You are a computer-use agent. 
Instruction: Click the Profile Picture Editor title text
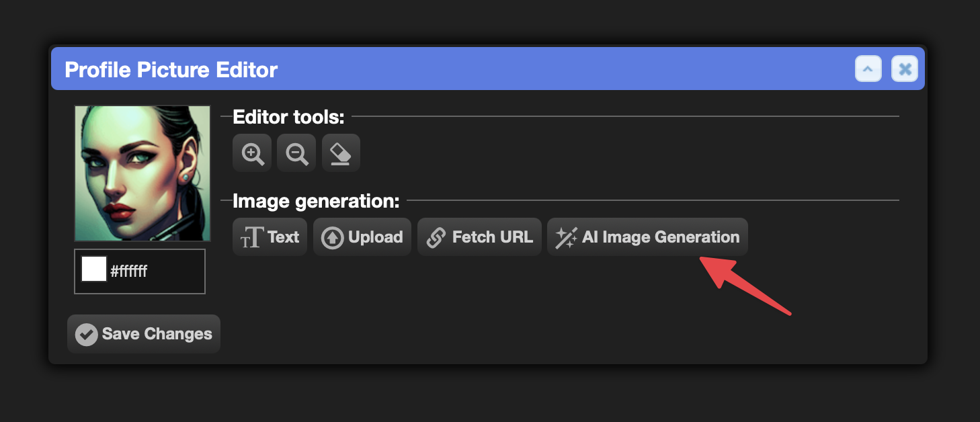(x=171, y=70)
